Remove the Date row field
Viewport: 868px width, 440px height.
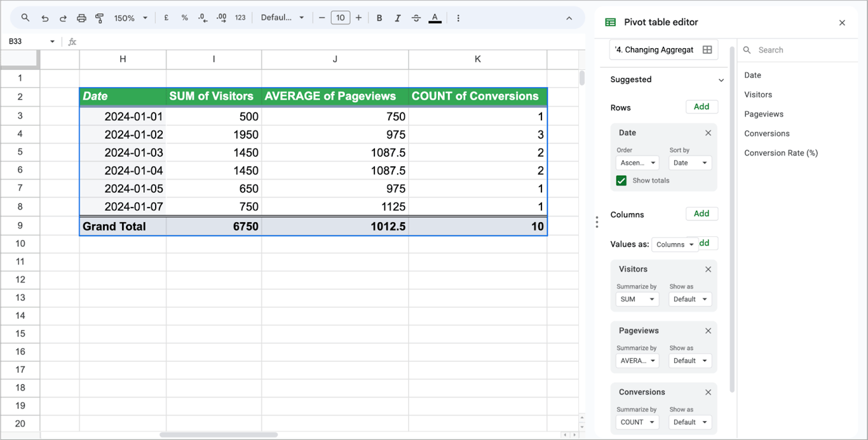pos(708,133)
